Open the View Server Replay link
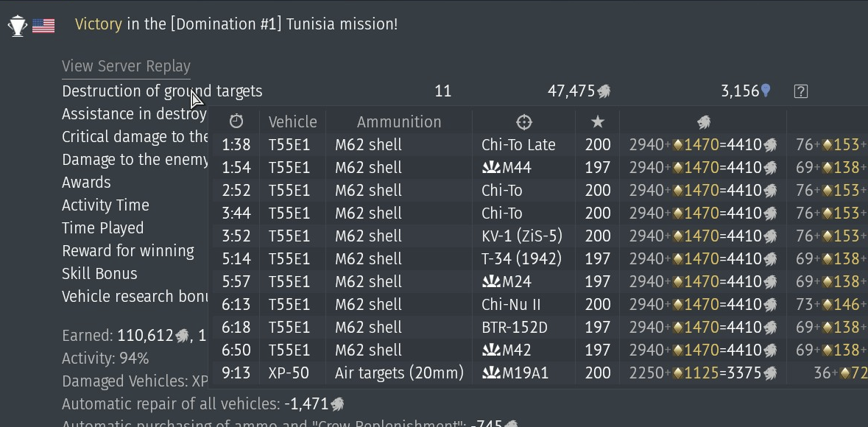Screen dimensions: 868x427 click(126, 66)
